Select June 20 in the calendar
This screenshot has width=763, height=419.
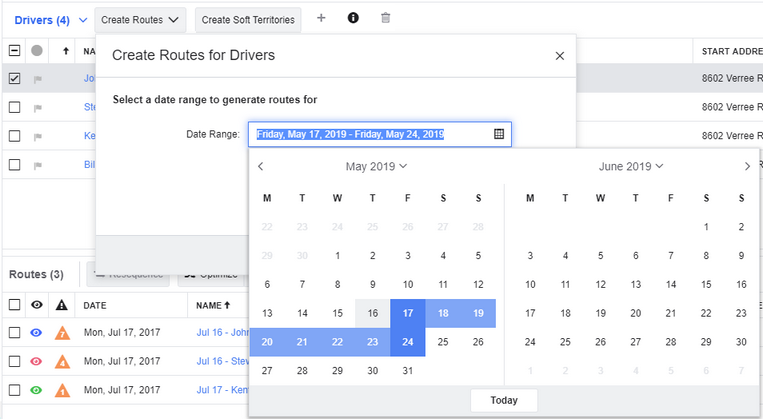tap(636, 313)
